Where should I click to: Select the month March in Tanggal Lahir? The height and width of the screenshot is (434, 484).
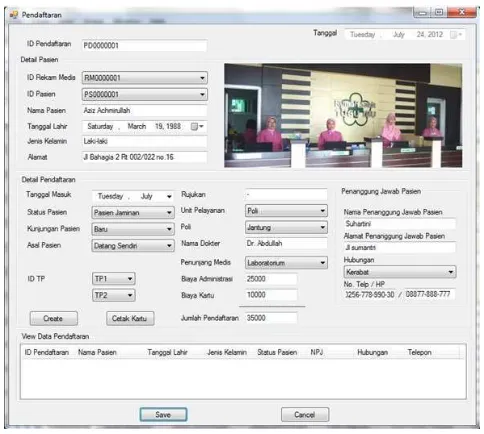(x=137, y=127)
